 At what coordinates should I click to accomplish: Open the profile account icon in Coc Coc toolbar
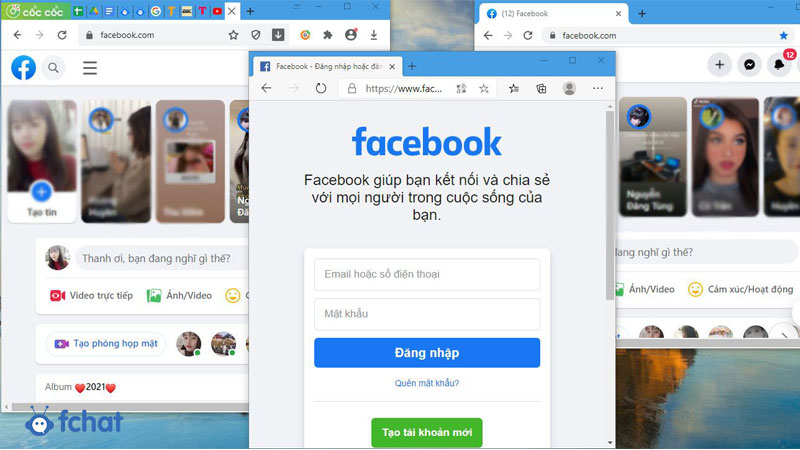351,35
